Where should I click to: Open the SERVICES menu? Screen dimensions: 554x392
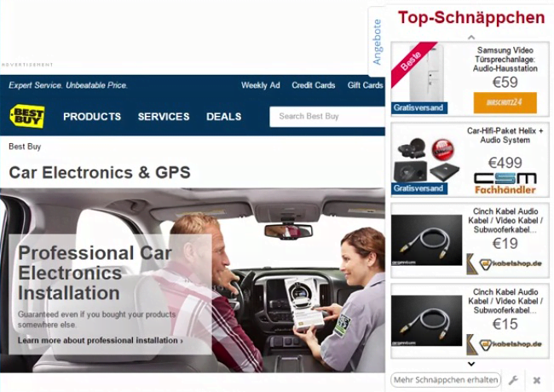[x=164, y=117]
